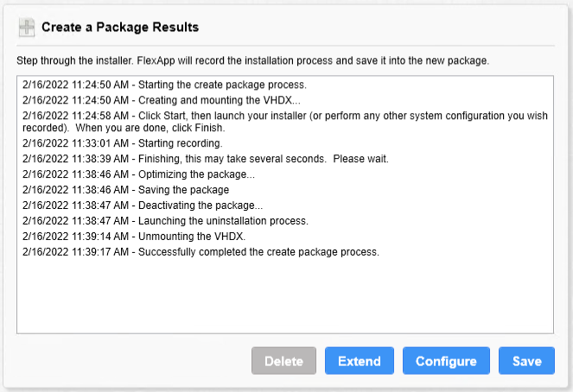
Task: Select the Create a Package Results title
Action: tap(120, 28)
